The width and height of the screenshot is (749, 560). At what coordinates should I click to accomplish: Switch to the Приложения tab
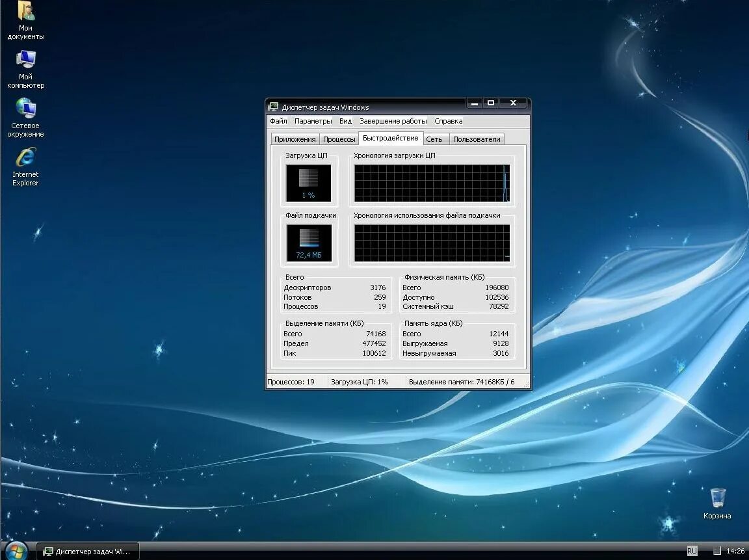coord(295,139)
